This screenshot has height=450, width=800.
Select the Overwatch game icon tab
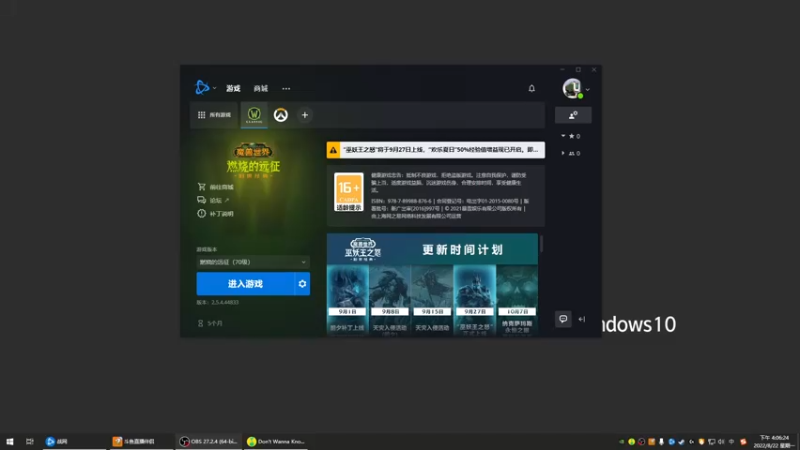(x=281, y=115)
